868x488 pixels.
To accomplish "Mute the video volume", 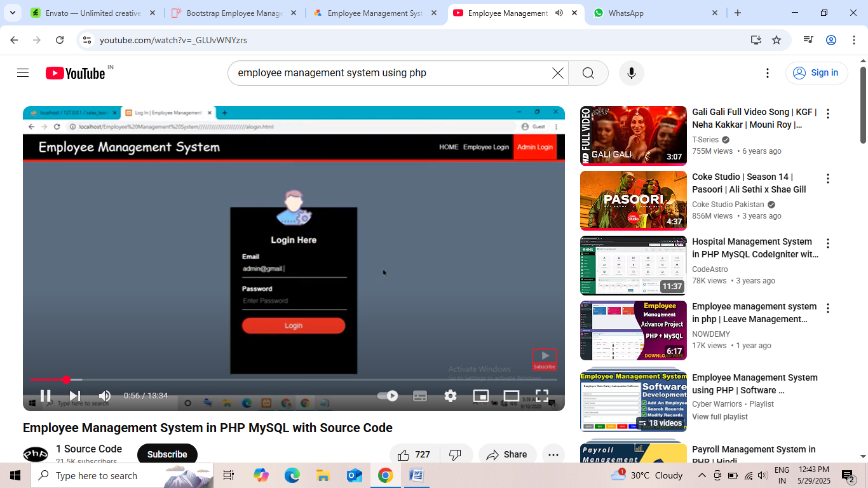I will coord(105,396).
